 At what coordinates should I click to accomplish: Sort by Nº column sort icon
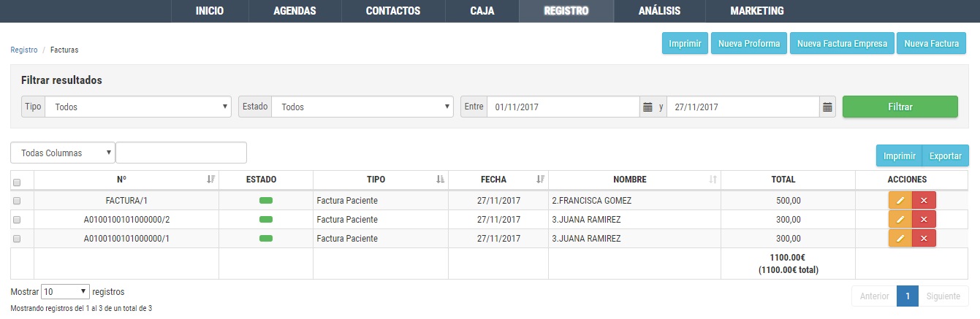click(210, 180)
